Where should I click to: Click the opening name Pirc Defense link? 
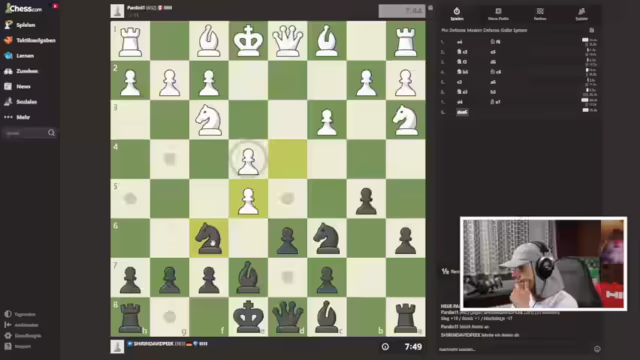click(484, 30)
